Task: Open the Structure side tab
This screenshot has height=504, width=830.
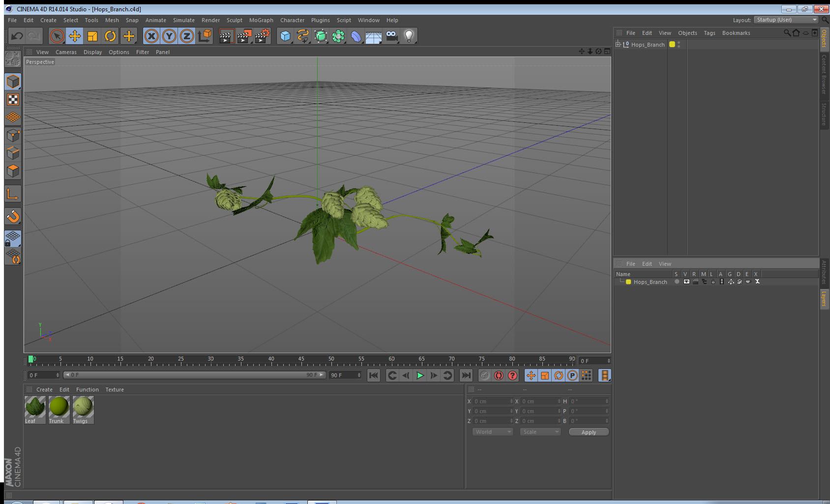Action: pos(824,114)
